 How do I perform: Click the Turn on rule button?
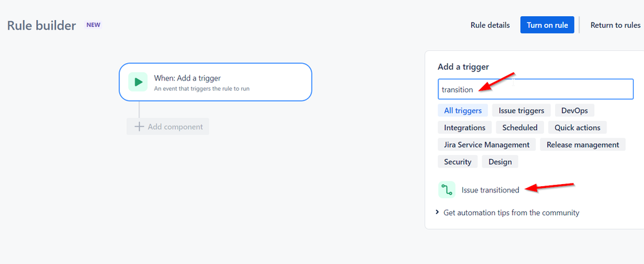(x=547, y=25)
